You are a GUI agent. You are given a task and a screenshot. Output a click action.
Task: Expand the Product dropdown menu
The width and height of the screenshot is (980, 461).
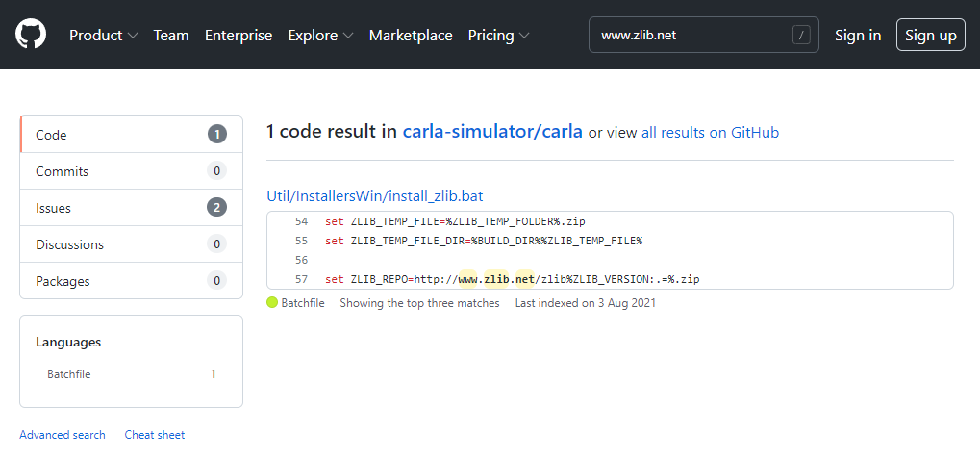[103, 35]
